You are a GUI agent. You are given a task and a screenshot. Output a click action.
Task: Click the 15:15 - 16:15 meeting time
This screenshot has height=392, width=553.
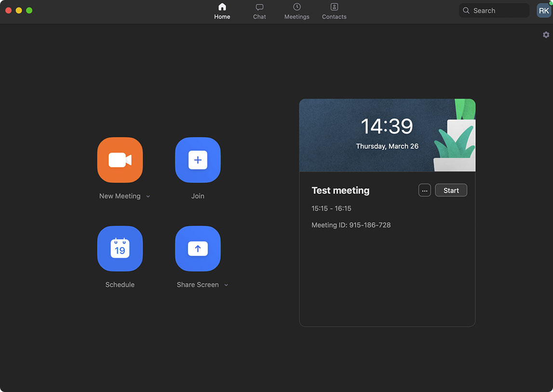331,209
